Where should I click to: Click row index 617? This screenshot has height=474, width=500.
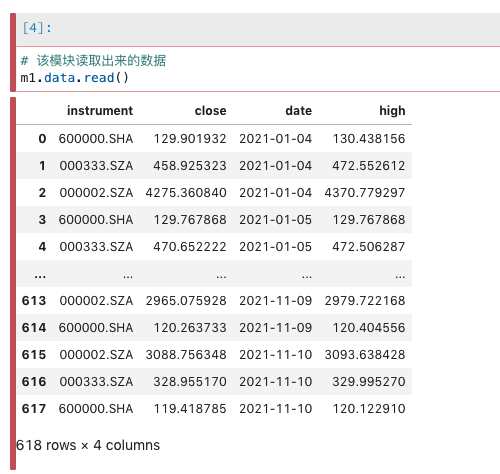(34, 409)
